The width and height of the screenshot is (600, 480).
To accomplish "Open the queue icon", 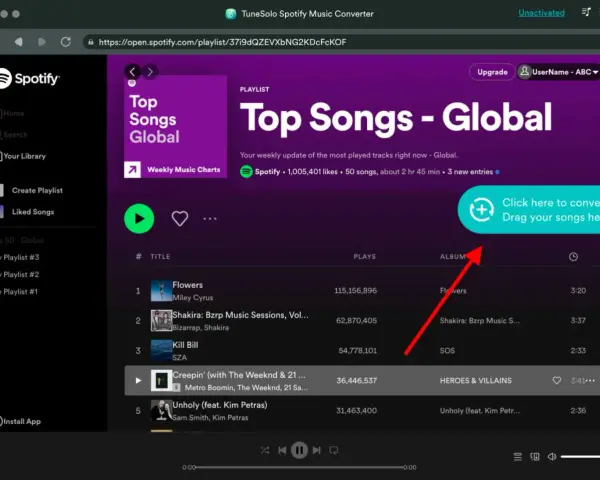I will tap(517, 457).
